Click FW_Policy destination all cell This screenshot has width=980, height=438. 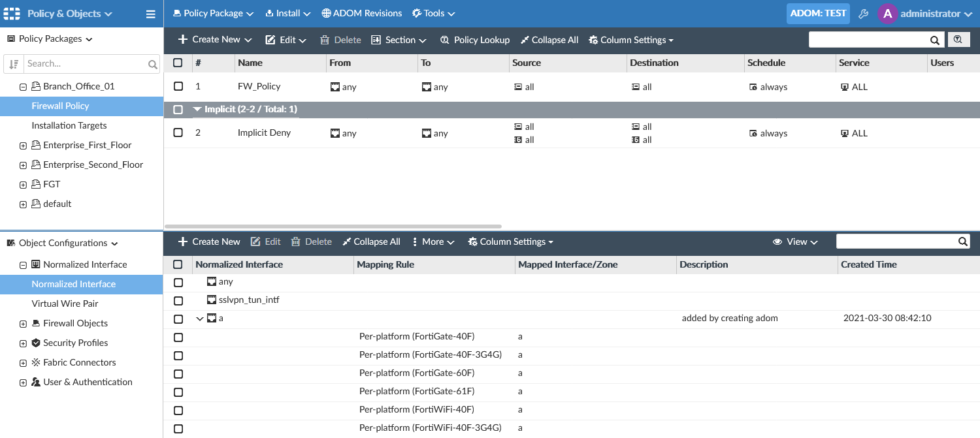(642, 87)
